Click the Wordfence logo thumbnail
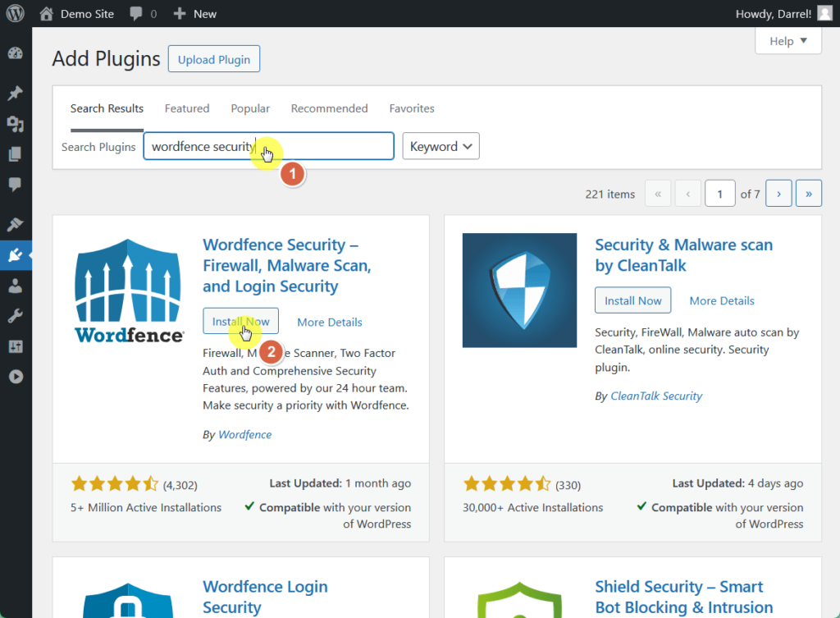 click(129, 291)
